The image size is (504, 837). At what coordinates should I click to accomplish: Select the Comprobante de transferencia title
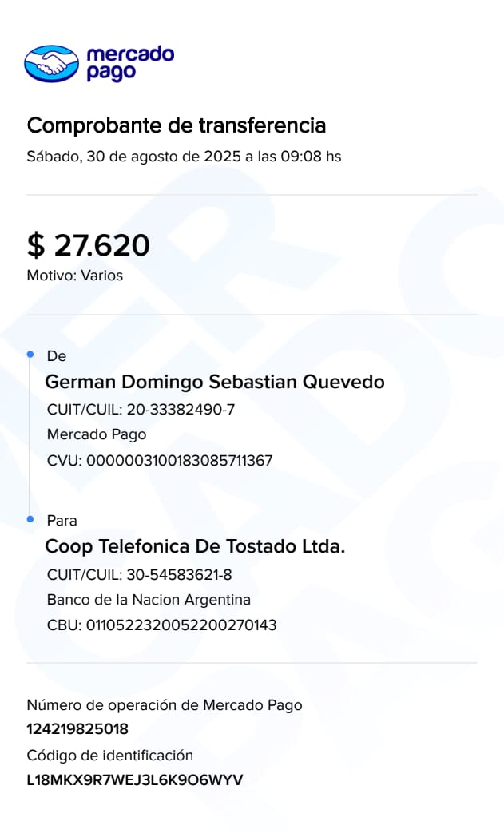pyautogui.click(x=177, y=125)
